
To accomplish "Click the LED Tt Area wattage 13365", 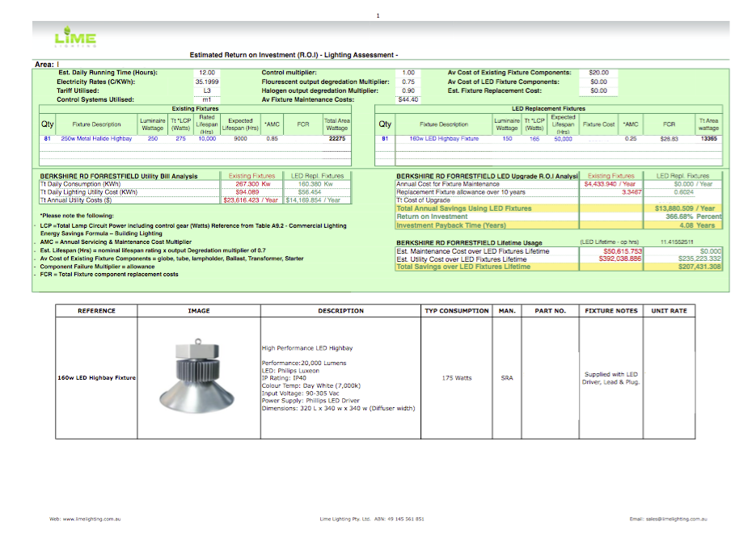I will [x=709, y=139].
